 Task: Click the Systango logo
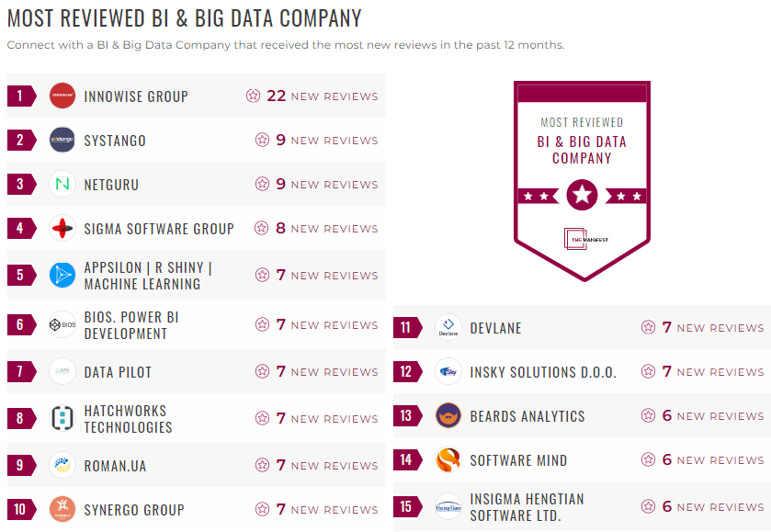click(61, 141)
